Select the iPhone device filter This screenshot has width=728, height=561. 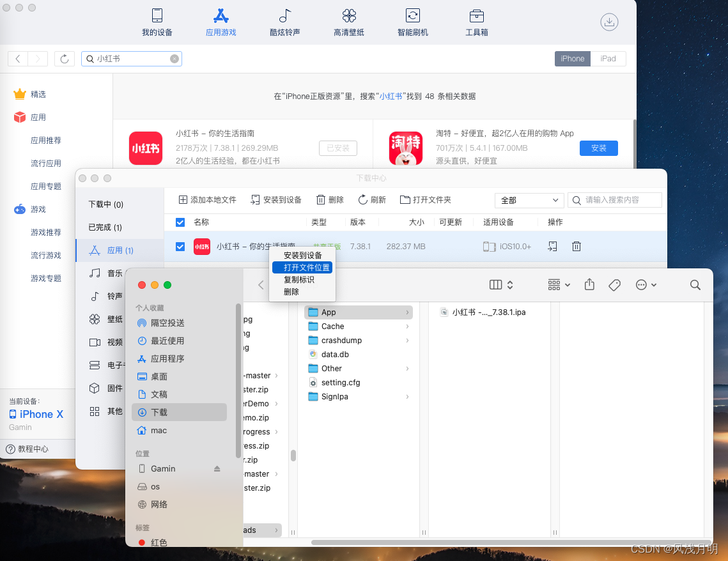[x=573, y=59]
